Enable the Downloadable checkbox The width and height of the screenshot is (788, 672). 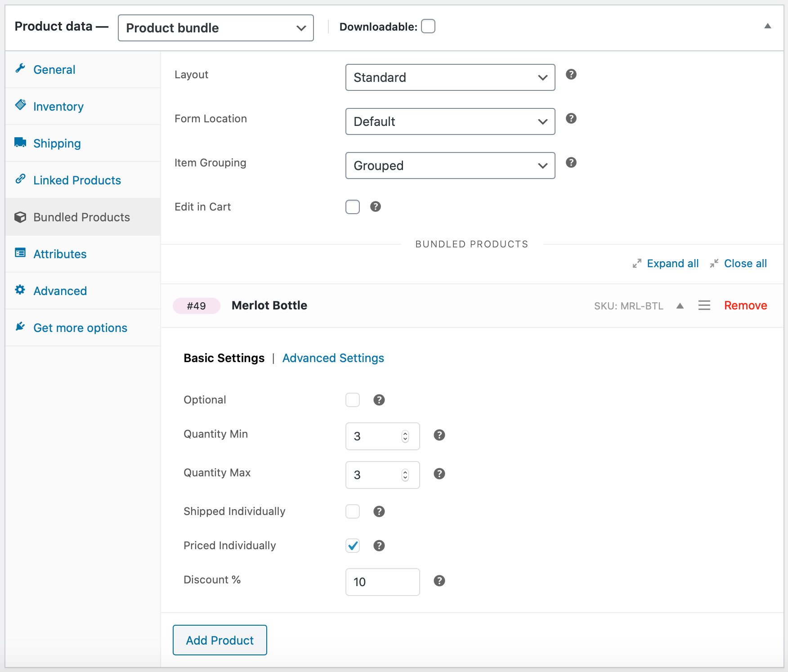tap(428, 27)
